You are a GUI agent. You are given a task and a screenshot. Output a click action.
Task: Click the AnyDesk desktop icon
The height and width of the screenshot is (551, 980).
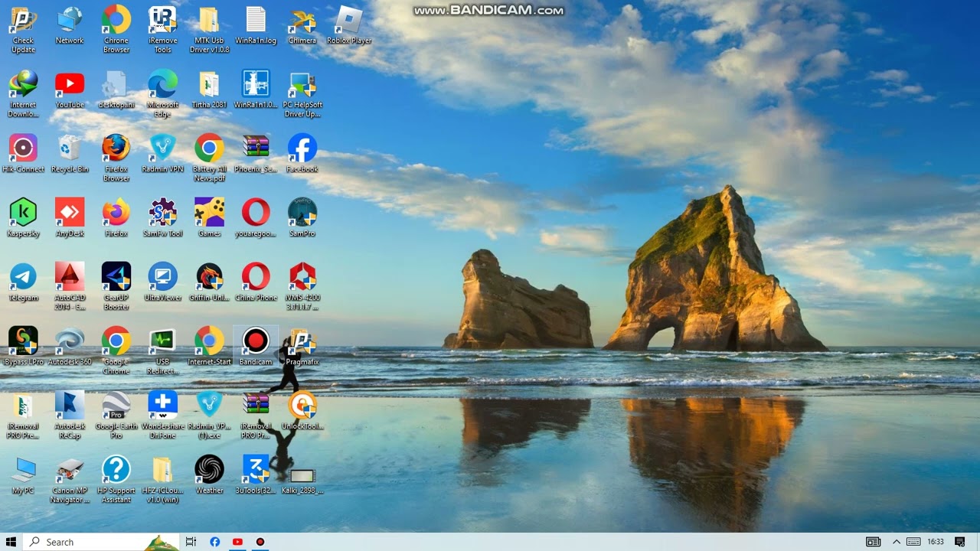coord(70,213)
